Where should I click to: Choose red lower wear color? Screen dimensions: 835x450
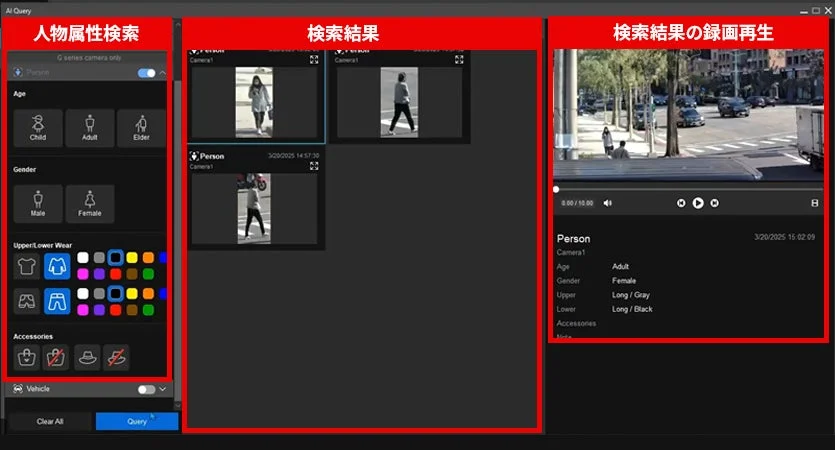point(116,310)
